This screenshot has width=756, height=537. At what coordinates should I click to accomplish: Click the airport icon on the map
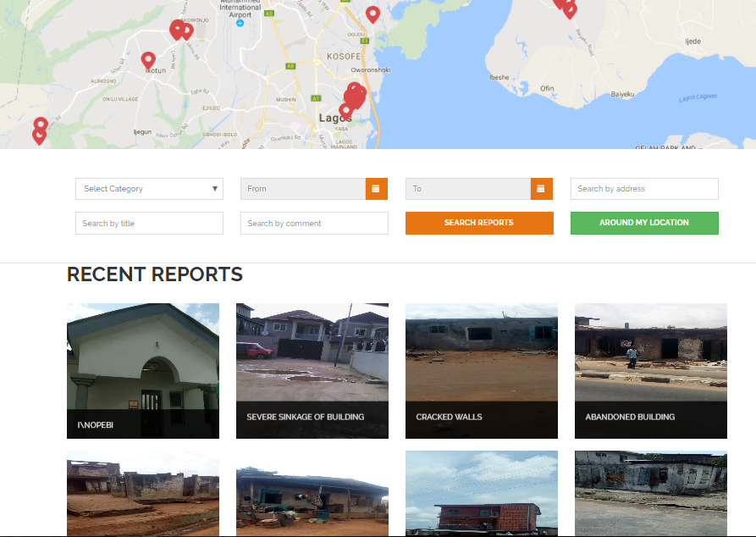click(240, 24)
